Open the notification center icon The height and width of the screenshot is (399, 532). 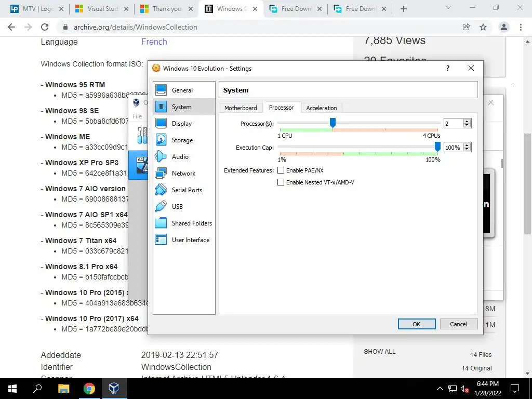point(515,389)
